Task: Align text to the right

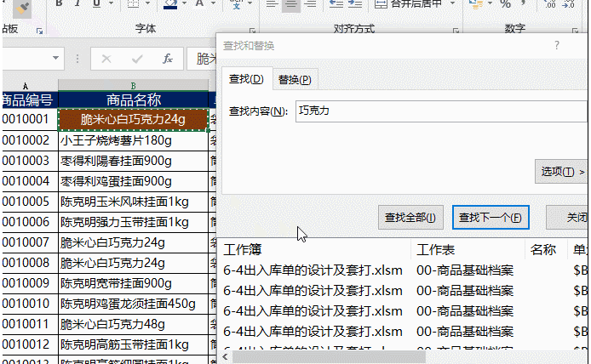Action: 310,4
